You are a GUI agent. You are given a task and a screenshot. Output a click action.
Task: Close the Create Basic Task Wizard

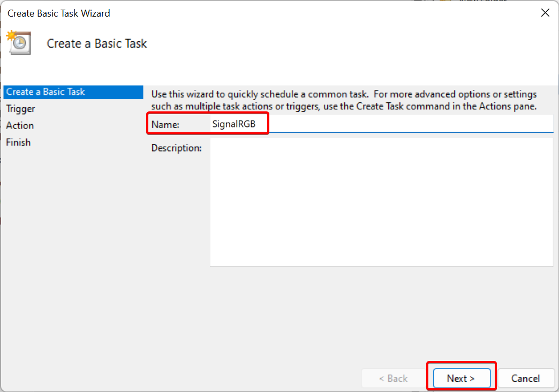[545, 13]
